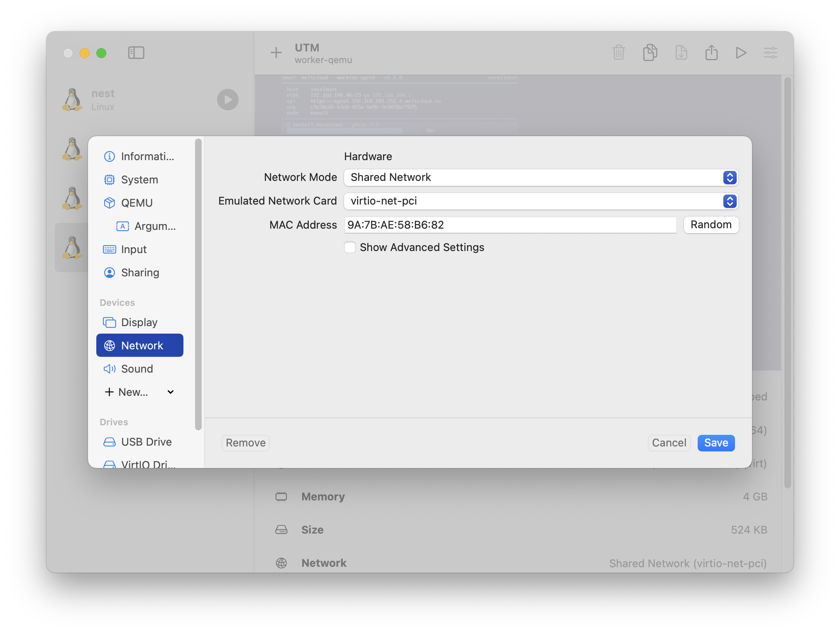Screen dimensions: 840x634
Task: Click the Display monitor icon
Action: (x=109, y=322)
